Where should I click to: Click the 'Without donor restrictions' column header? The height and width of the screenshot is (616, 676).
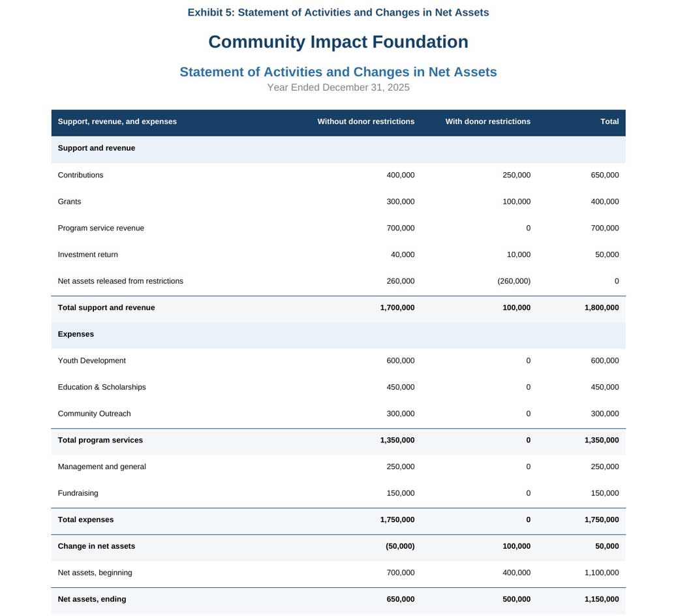click(x=365, y=121)
